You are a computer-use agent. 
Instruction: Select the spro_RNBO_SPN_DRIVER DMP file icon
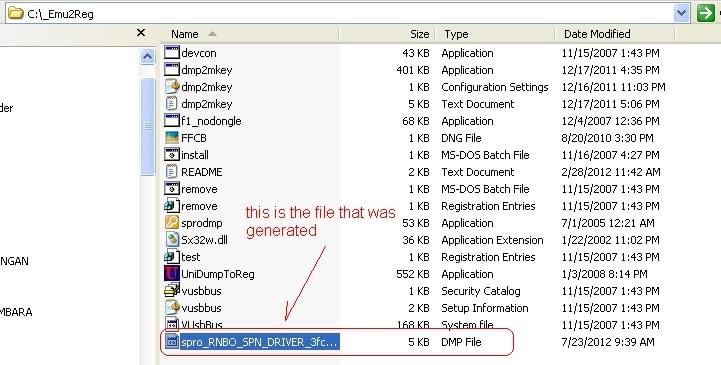[172, 342]
